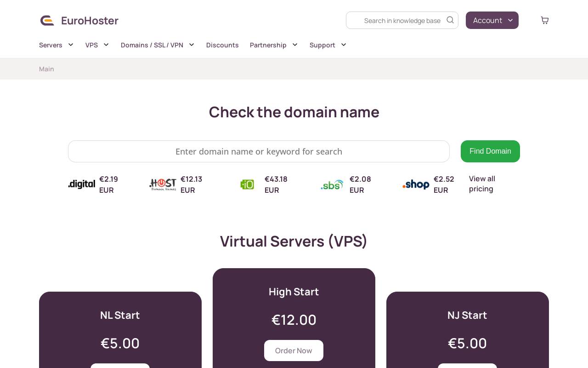Open the shopping cart icon
Screen dimensions: 588x368
[x=545, y=20]
